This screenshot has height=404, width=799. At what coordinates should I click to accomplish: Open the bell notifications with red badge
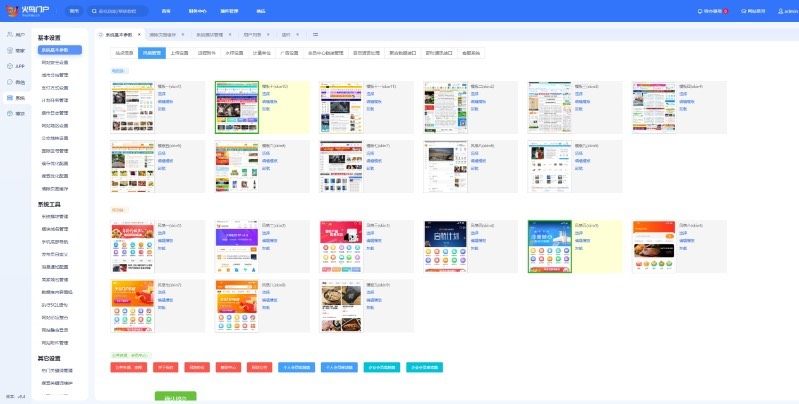click(713, 11)
